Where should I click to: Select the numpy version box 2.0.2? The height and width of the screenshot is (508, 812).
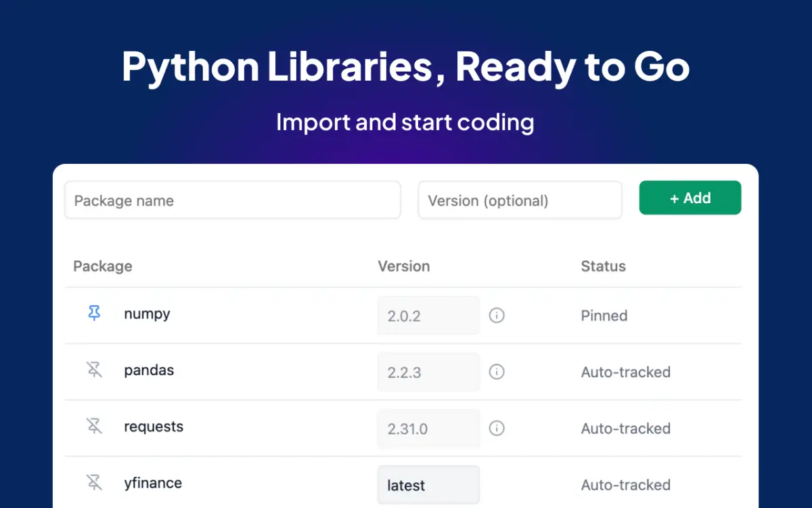click(x=429, y=316)
